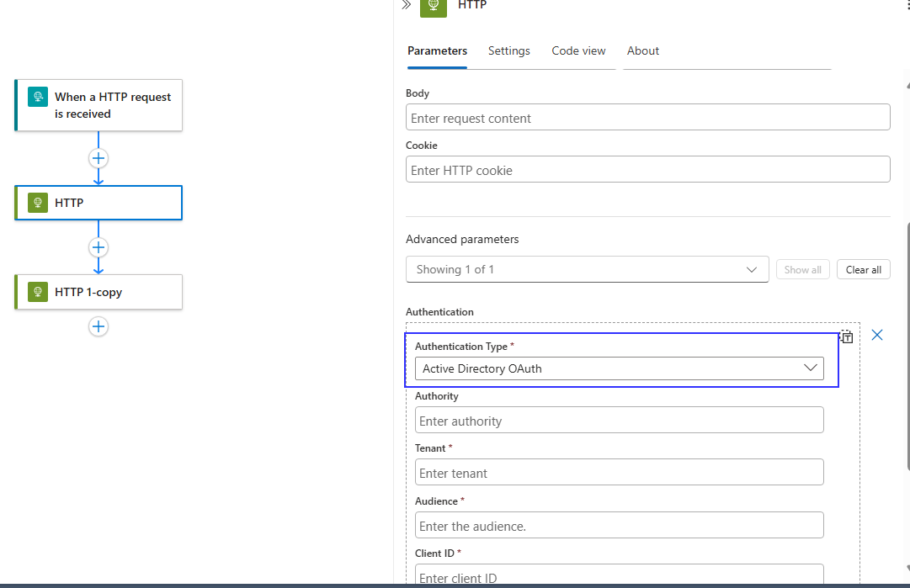Viewport: 910px width, 588px height.
Task: Click the green HTTP action icon
Action: (37, 202)
